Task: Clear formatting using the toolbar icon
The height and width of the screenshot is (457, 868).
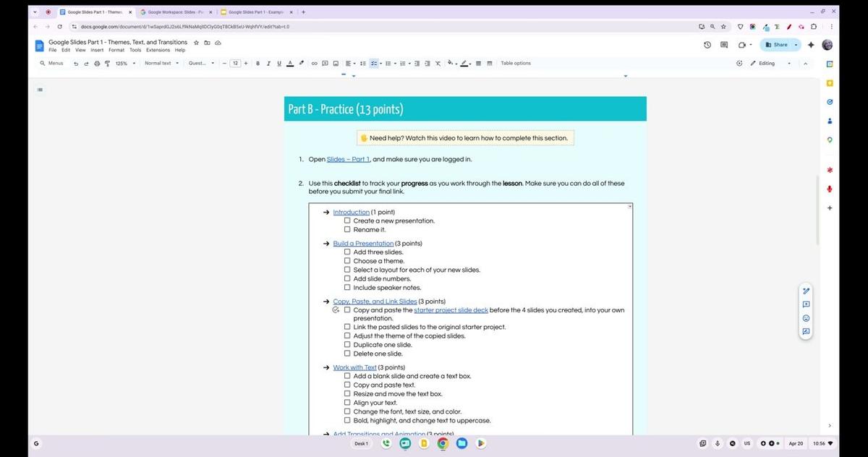Action: coord(438,63)
